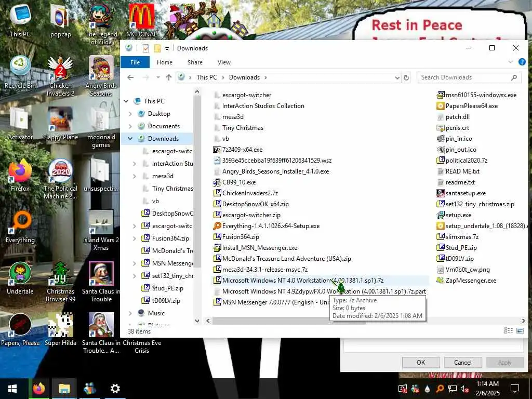Viewport: 532px width, 399px height.
Task: Select ChickenInvaders2.7z archive
Action: click(246, 193)
